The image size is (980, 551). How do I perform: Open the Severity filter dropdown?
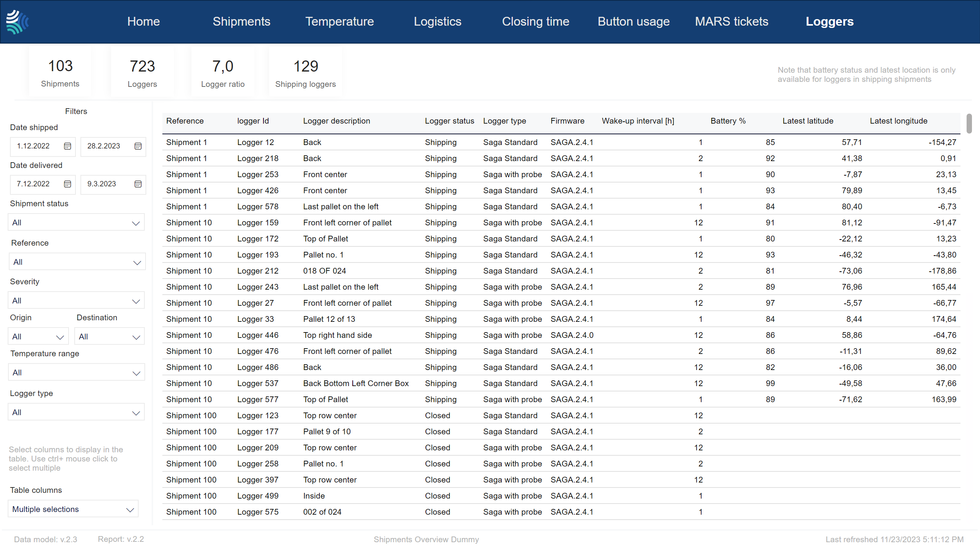(76, 300)
